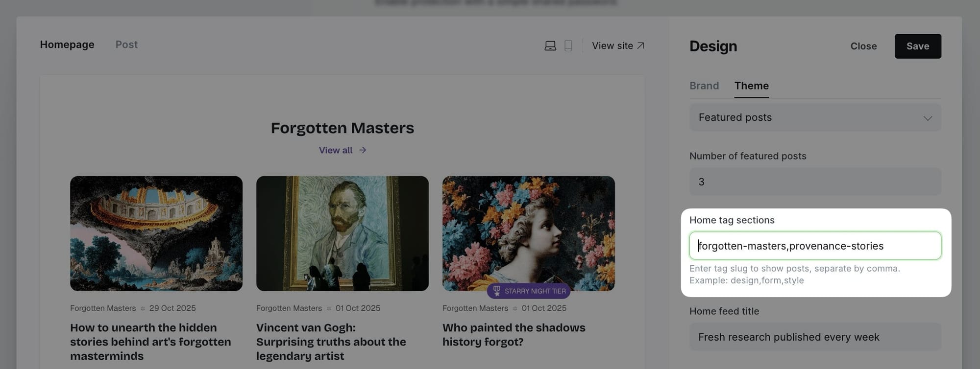This screenshot has height=369, width=980.
Task: Select the Theme tab
Action: pos(751,86)
